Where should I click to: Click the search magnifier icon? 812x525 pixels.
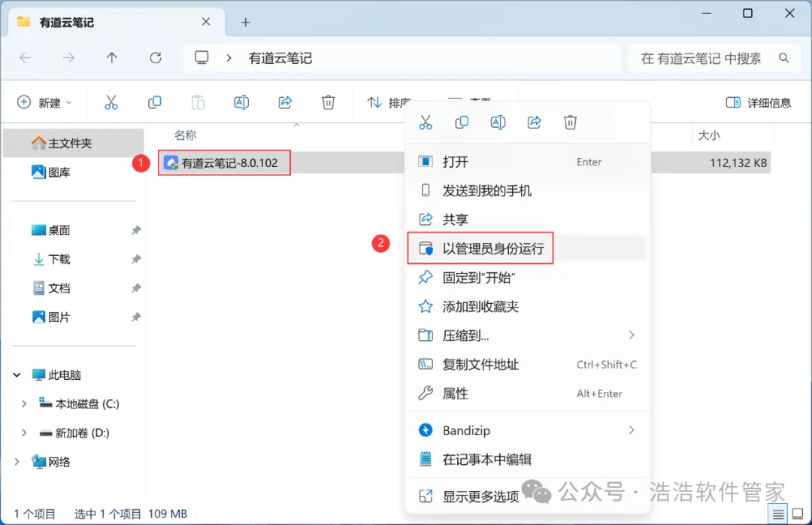(x=784, y=58)
